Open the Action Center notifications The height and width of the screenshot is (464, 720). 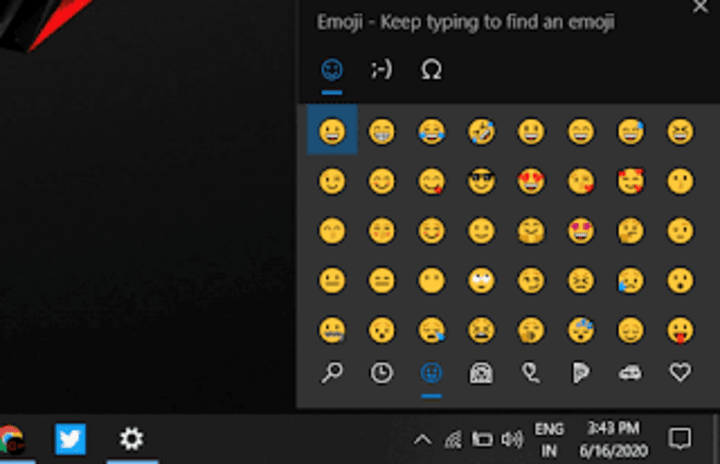[x=680, y=439]
